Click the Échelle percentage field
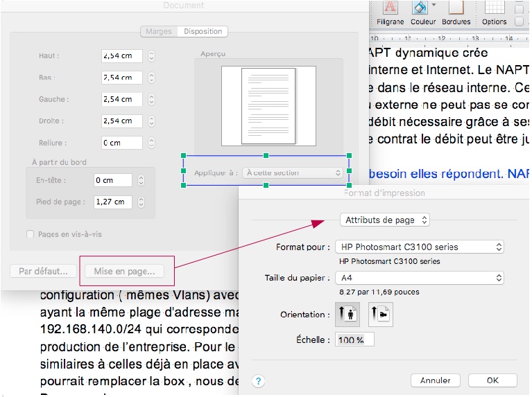The image size is (532, 397). click(x=354, y=339)
